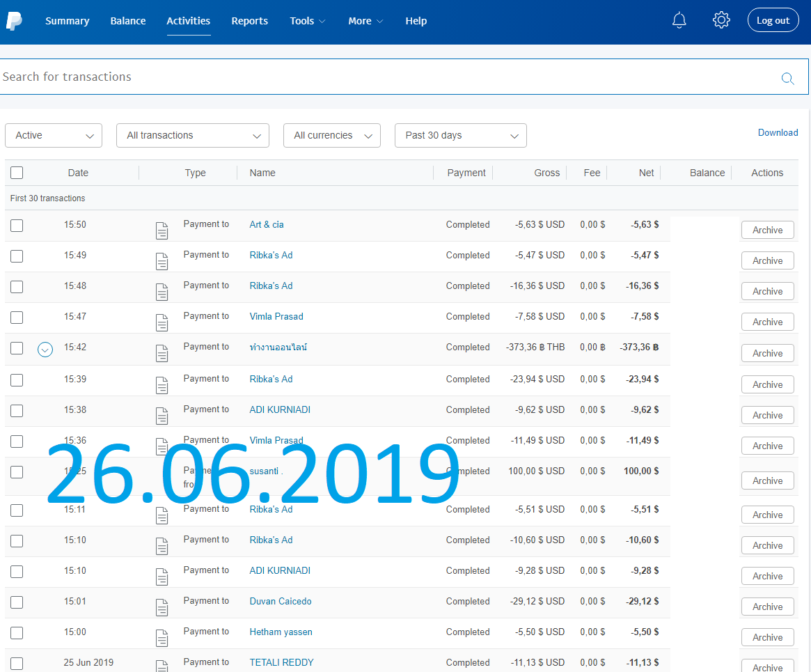Archive the susanti 100,00 payment

pyautogui.click(x=768, y=480)
